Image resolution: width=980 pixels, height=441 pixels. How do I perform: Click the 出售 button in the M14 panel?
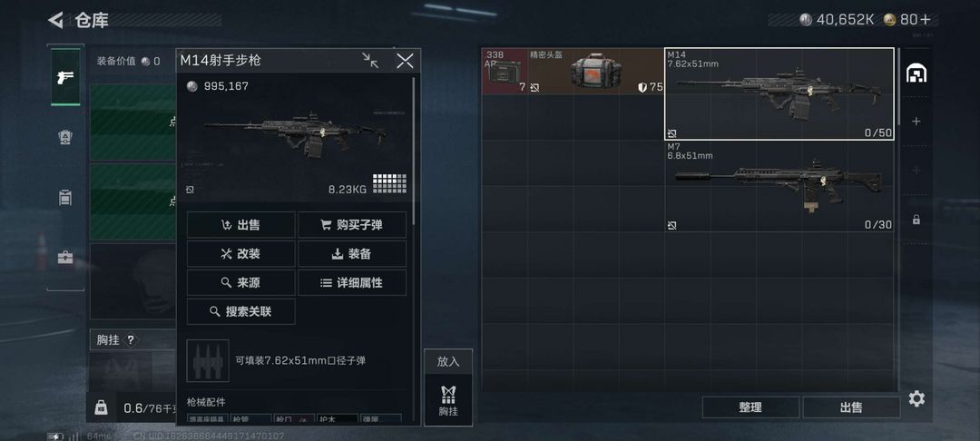point(240,225)
